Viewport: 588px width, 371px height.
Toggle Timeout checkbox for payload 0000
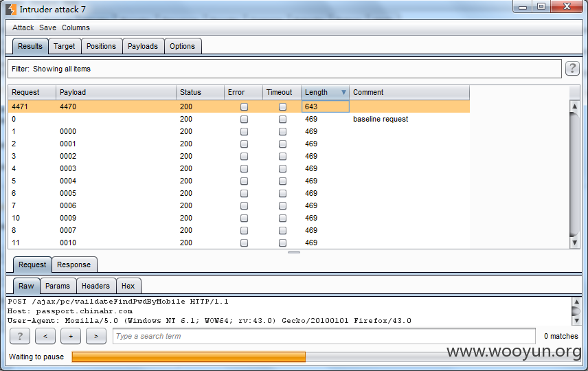(x=283, y=132)
